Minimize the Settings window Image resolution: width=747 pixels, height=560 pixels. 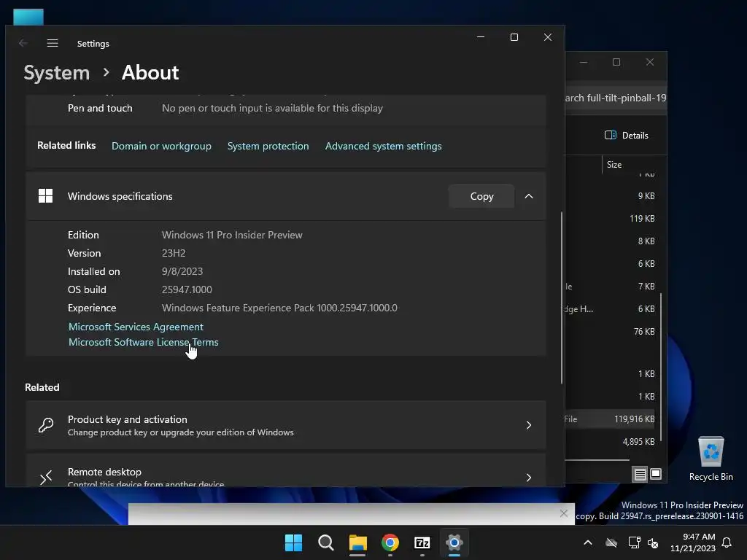[481, 37]
